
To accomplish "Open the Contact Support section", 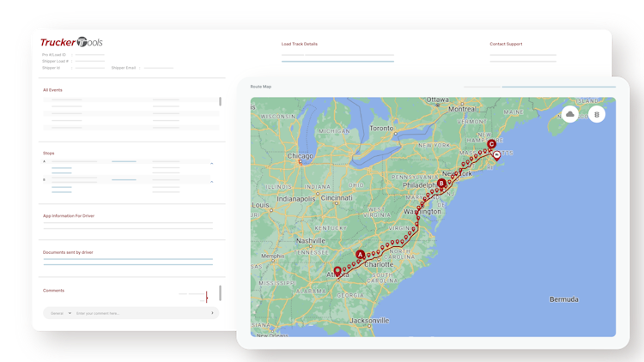I will pyautogui.click(x=506, y=44).
